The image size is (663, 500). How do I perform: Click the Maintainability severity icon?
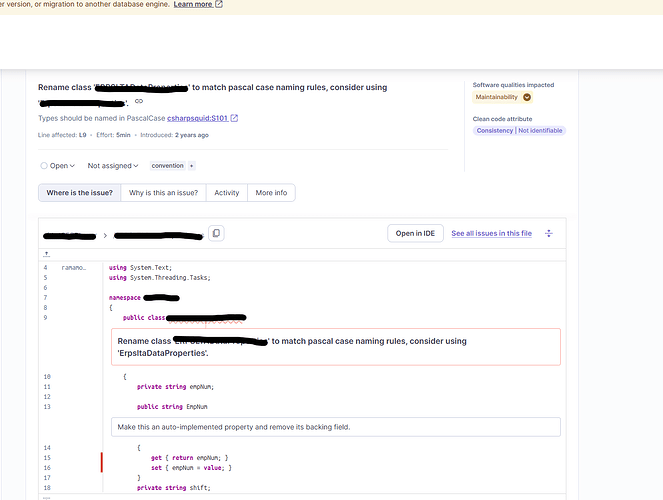(x=527, y=97)
